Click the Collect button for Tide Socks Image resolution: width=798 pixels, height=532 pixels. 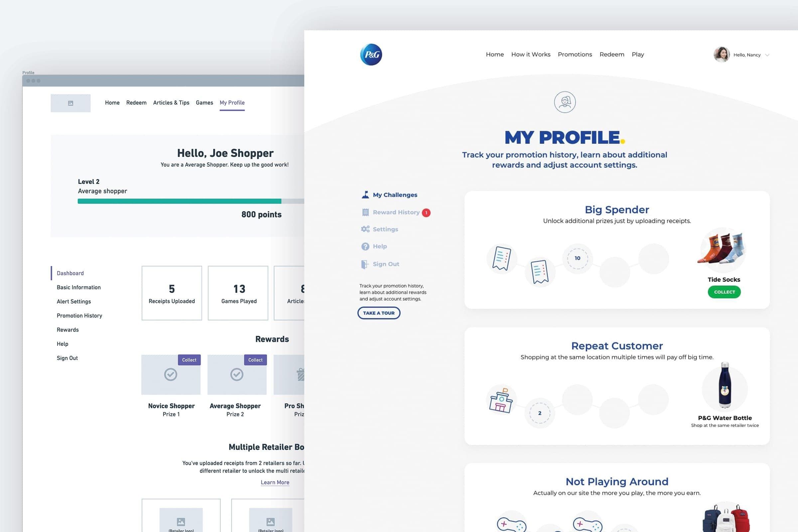click(x=725, y=292)
